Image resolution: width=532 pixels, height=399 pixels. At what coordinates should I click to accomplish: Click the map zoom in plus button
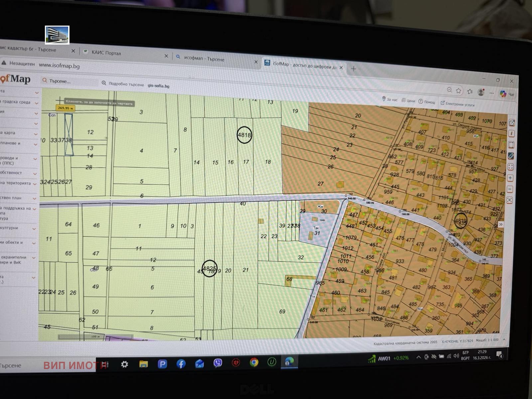click(x=510, y=178)
